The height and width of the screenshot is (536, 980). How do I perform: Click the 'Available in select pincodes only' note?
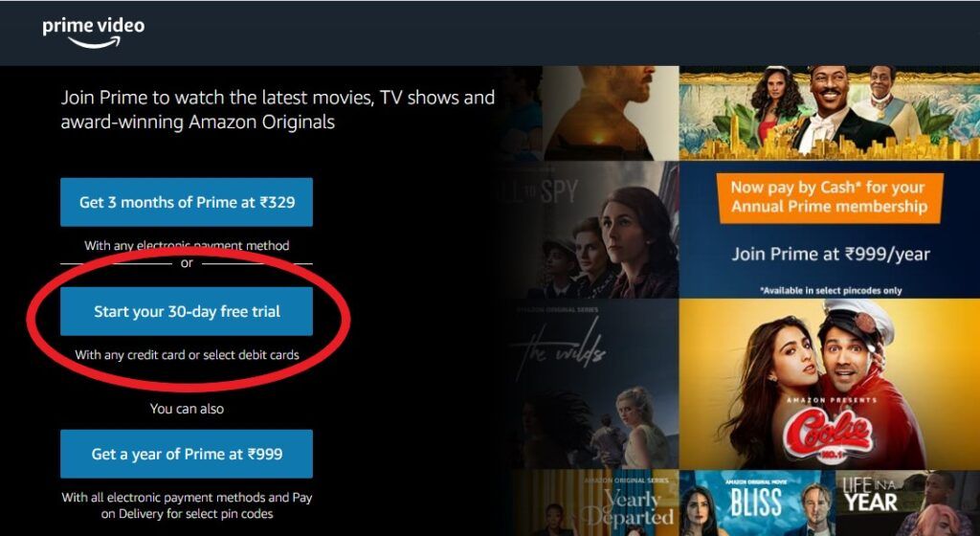(831, 290)
